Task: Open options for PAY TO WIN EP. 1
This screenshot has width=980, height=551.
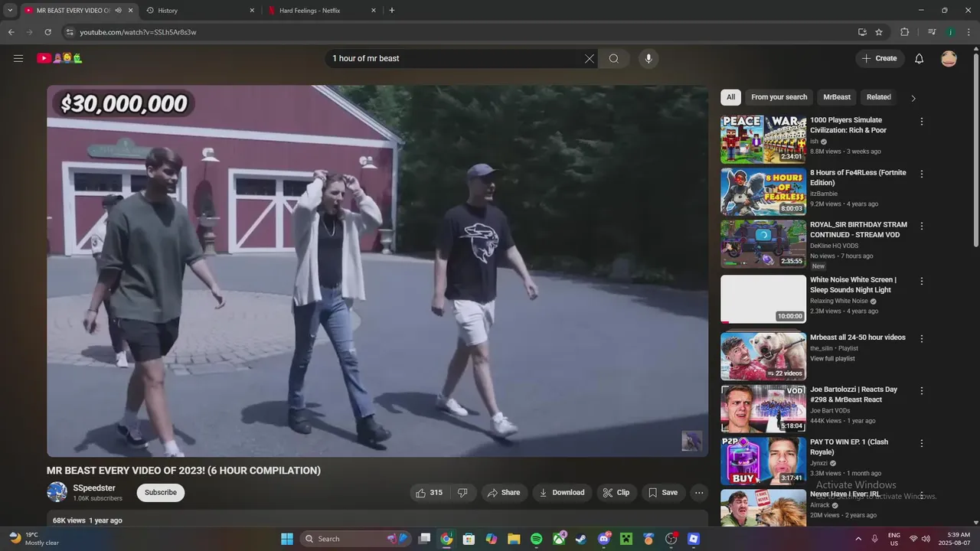Action: point(922,443)
